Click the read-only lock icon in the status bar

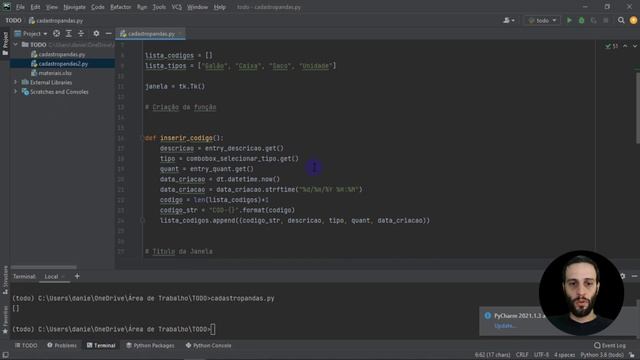click(632, 355)
